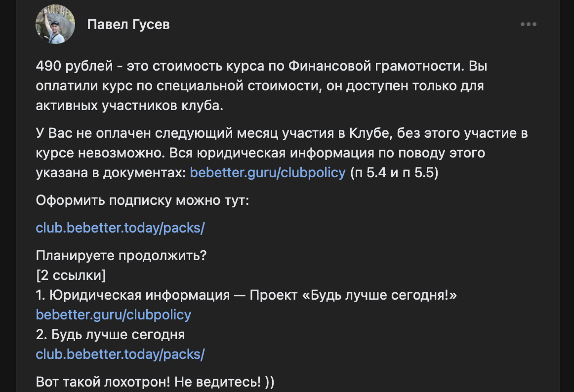Open the post's three-dot more options menu
This screenshot has height=392, width=574.
[x=528, y=24]
